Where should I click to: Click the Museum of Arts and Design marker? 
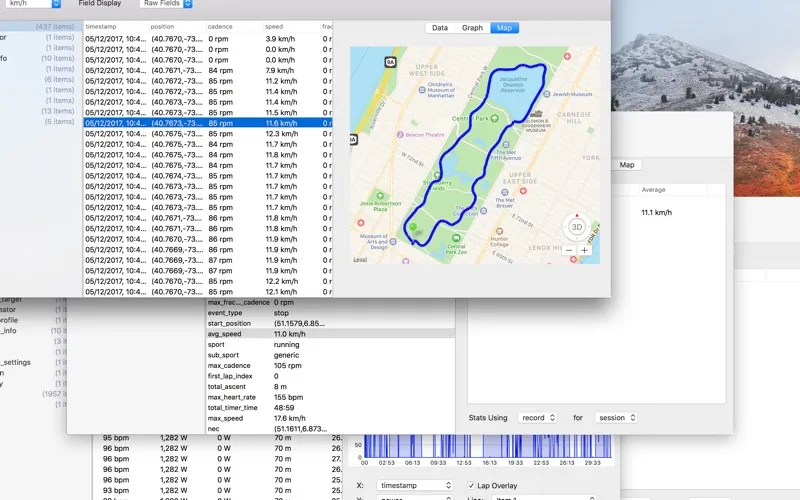[x=393, y=242]
